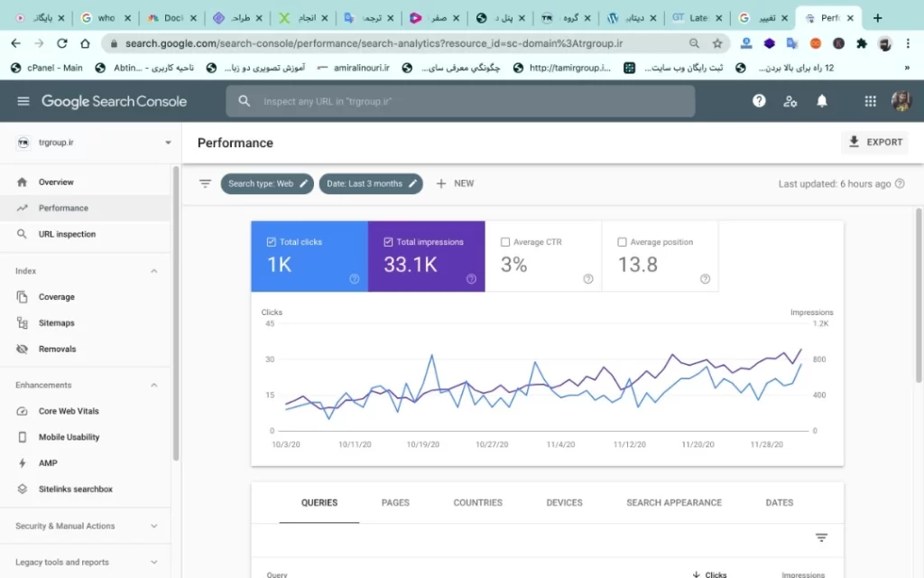Open the trgroup.ir property dropdown
This screenshot has width=924, height=578.
(x=168, y=143)
